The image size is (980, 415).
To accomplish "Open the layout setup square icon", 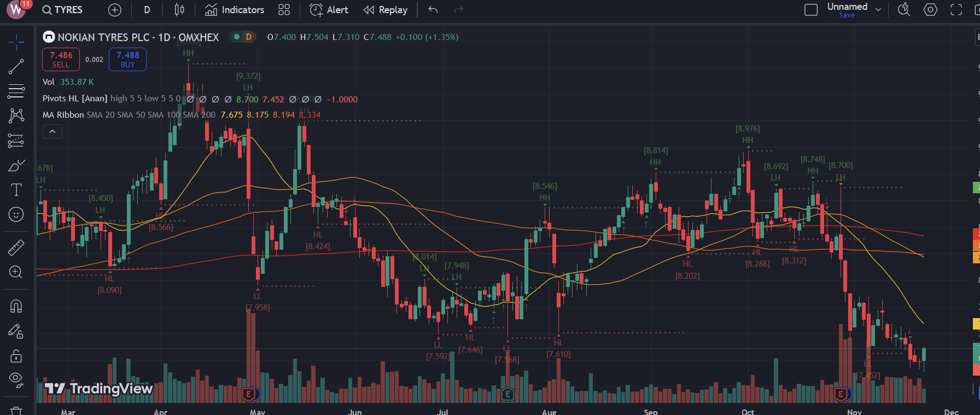I will (811, 10).
